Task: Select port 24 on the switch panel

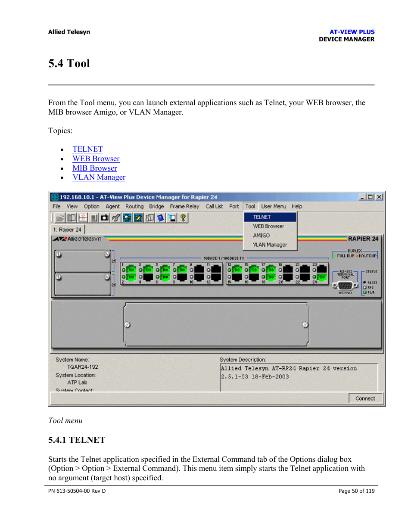Action: click(322, 277)
